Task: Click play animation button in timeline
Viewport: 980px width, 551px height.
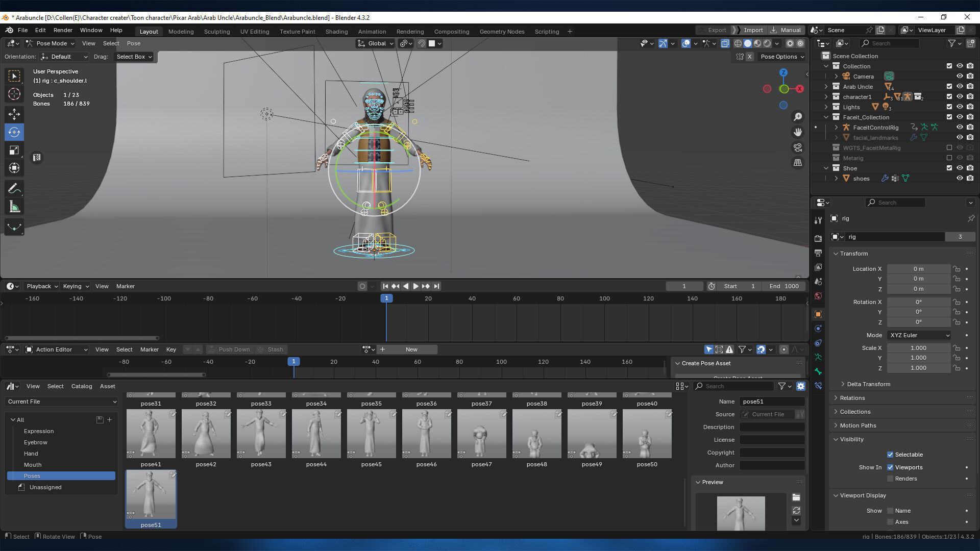Action: pos(415,286)
